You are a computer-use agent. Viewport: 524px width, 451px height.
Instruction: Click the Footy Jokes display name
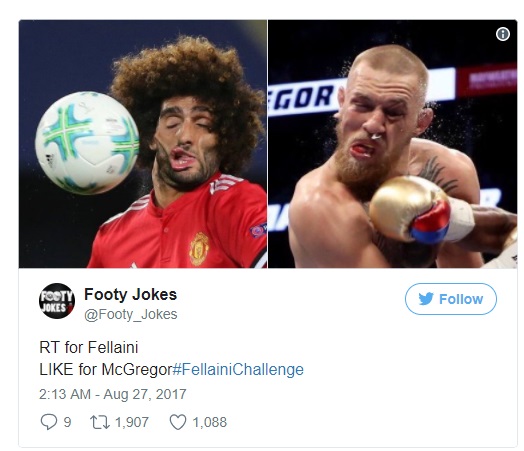(x=131, y=295)
